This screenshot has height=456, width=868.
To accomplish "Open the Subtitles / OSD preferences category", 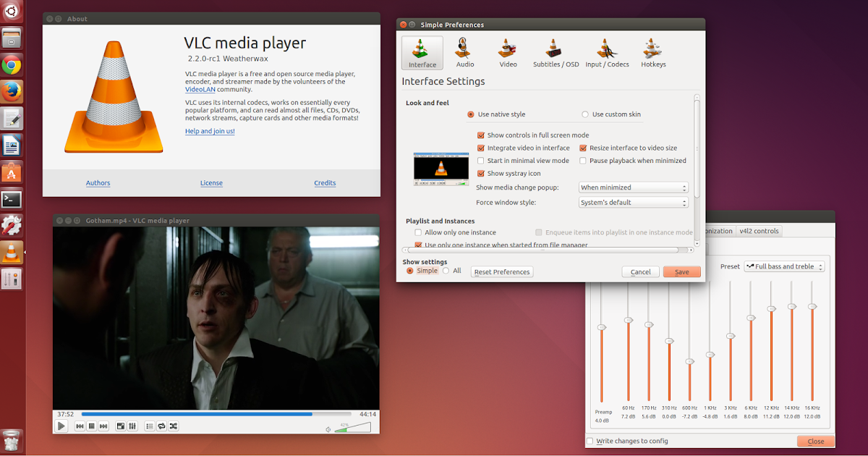I will pyautogui.click(x=556, y=54).
